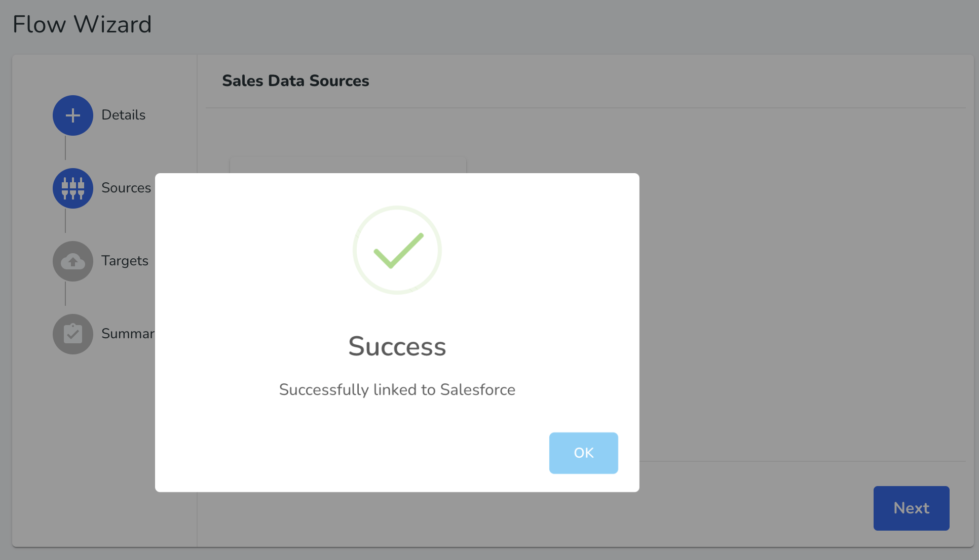Click the connector line between Details and Sources
The height and width of the screenshot is (560, 979).
click(65, 148)
